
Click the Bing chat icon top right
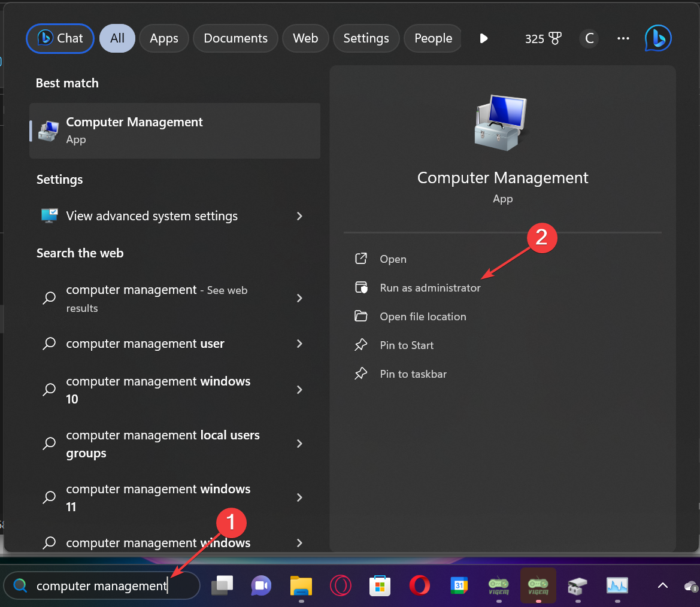pyautogui.click(x=657, y=38)
